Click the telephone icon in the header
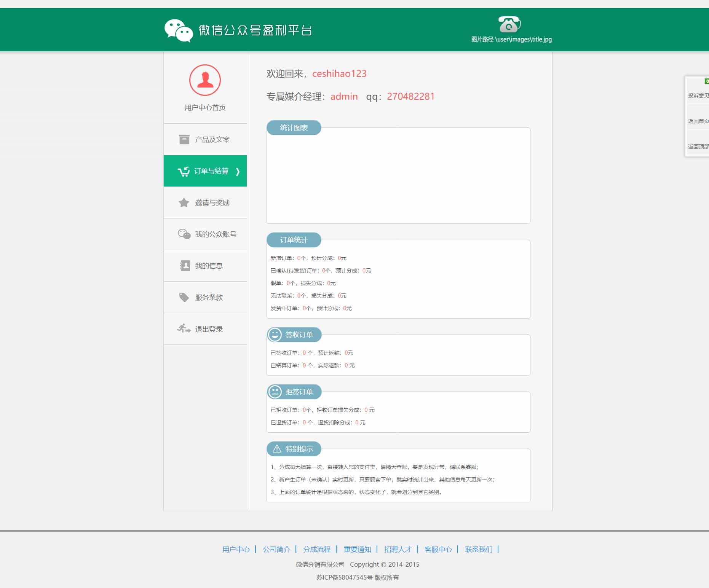This screenshot has width=709, height=588. coord(509,24)
